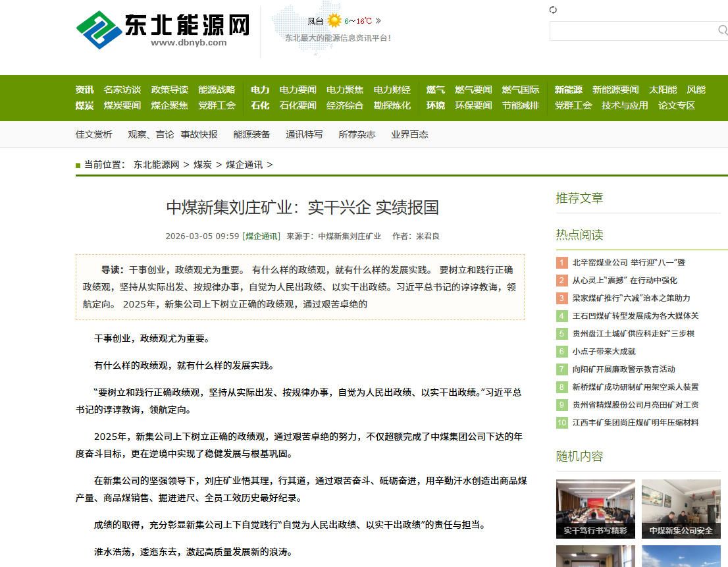Click the 煤炭 breadcrumb link
Image resolution: width=728 pixels, height=567 pixels.
pos(203,165)
